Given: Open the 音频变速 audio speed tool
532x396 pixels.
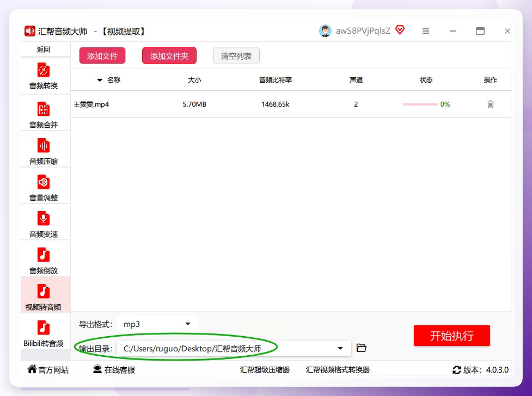Looking at the screenshot, I should (44, 225).
